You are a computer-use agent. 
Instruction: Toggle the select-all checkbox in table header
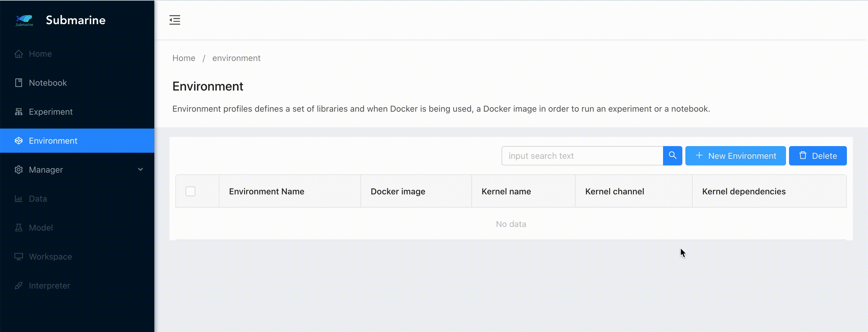[190, 191]
